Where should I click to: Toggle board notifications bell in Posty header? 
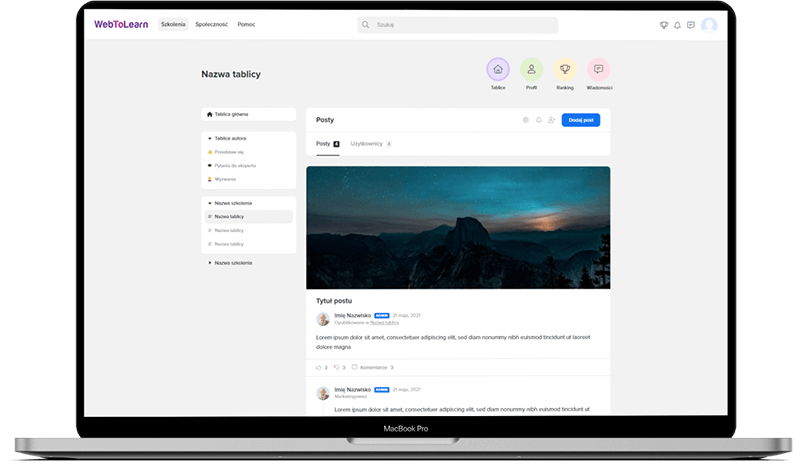(539, 120)
